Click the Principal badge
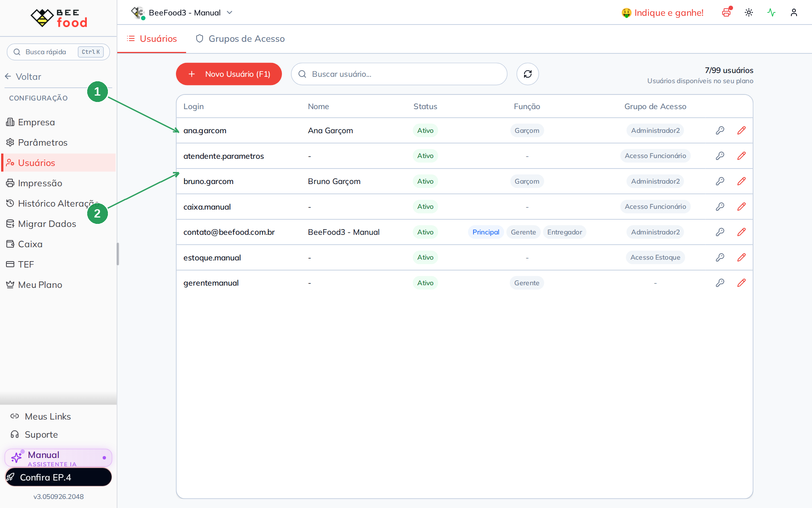812x508 pixels. pos(486,232)
